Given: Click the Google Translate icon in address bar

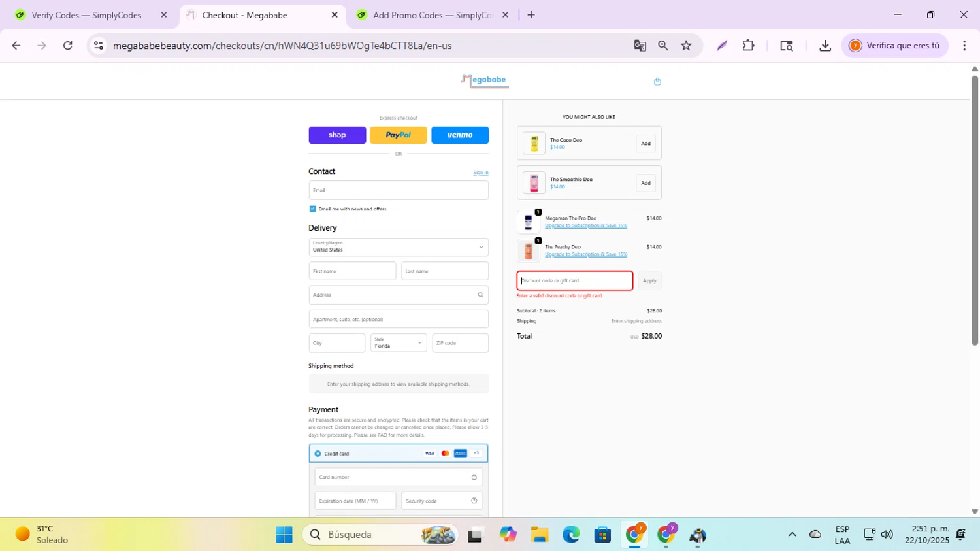Looking at the screenshot, I should [x=640, y=46].
